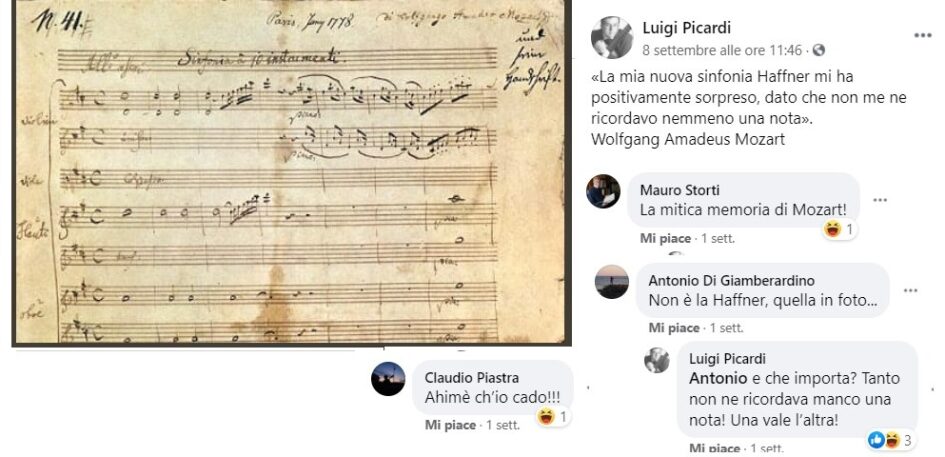View laughing reaction on Mauro Storti's comment
945x457 pixels.
coord(840,229)
